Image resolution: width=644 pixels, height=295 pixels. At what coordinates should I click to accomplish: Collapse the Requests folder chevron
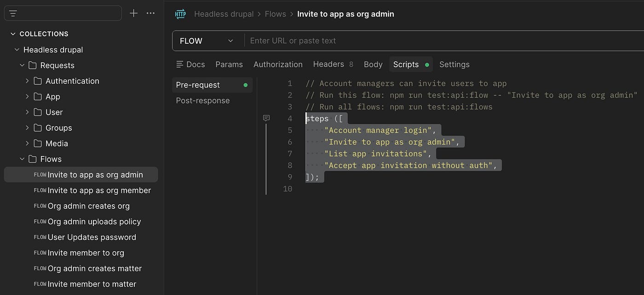pyautogui.click(x=22, y=65)
